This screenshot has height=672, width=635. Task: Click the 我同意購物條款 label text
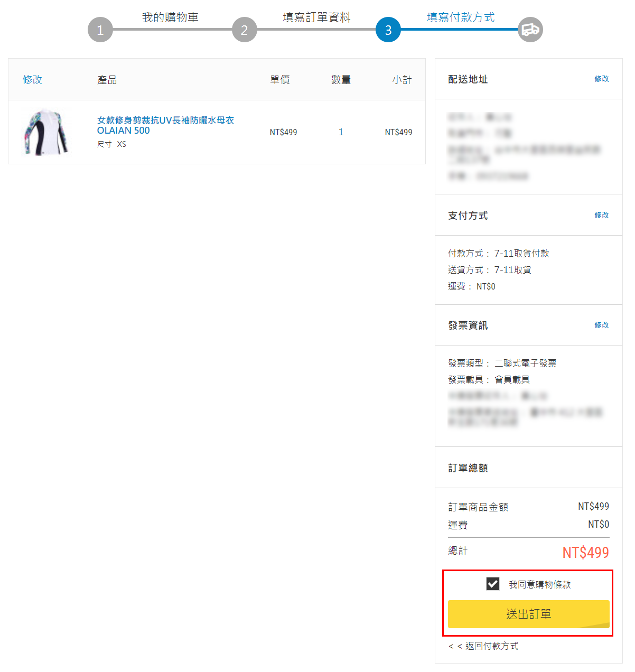point(540,584)
